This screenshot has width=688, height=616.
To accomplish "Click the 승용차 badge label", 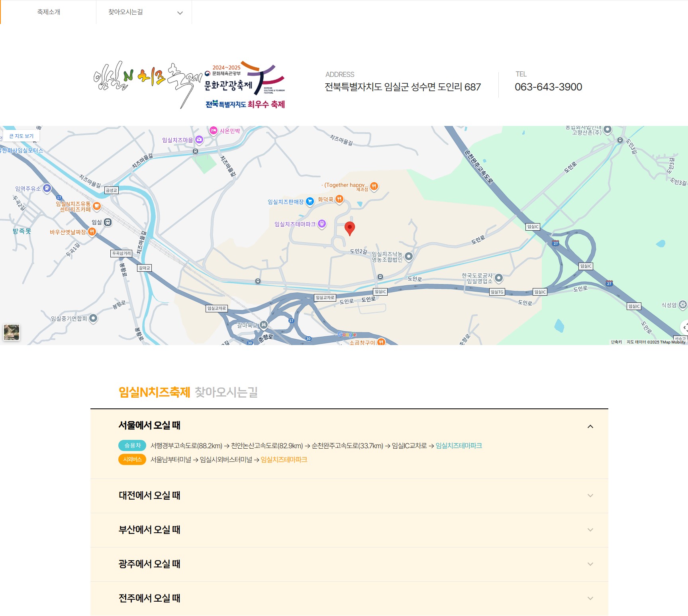I will [x=133, y=445].
